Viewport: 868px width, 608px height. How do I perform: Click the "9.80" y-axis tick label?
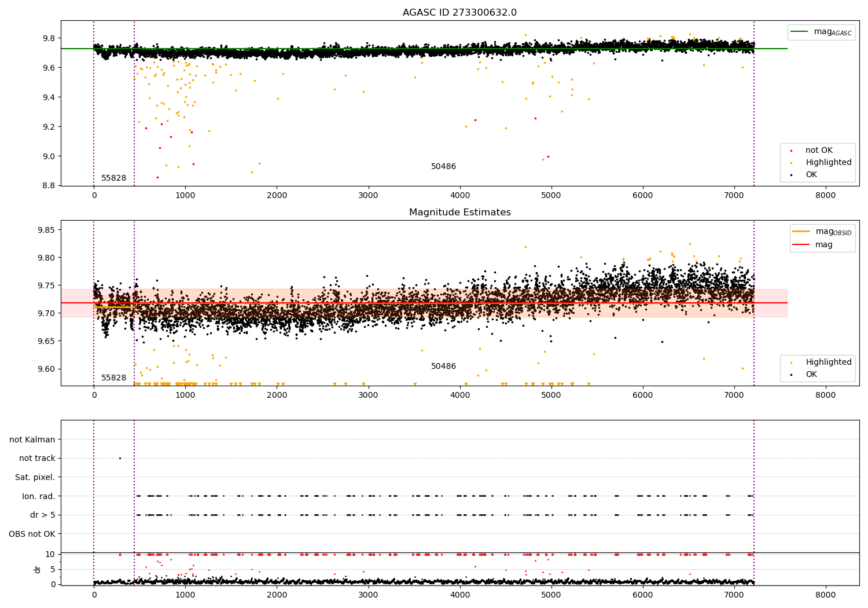[x=47, y=258]
